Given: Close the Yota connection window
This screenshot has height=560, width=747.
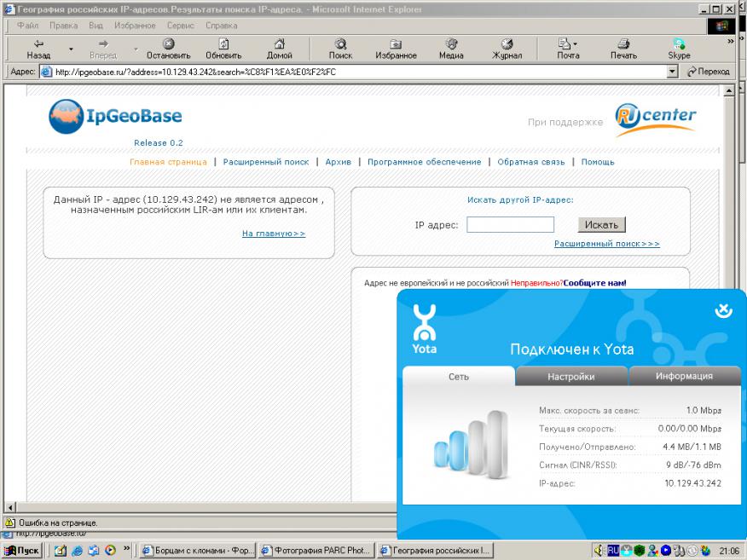Looking at the screenshot, I should (x=723, y=312).
